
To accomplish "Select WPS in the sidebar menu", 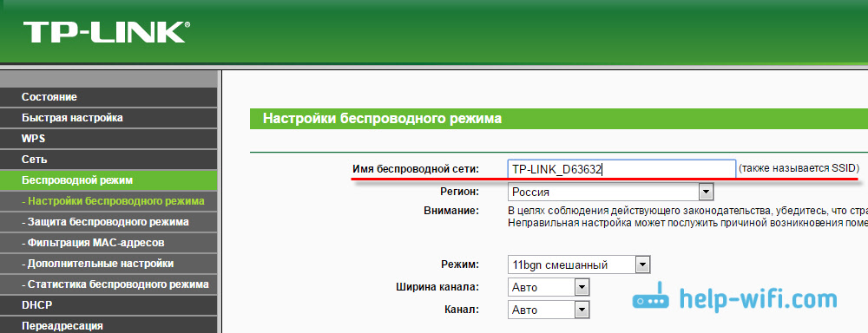I will 108,138.
